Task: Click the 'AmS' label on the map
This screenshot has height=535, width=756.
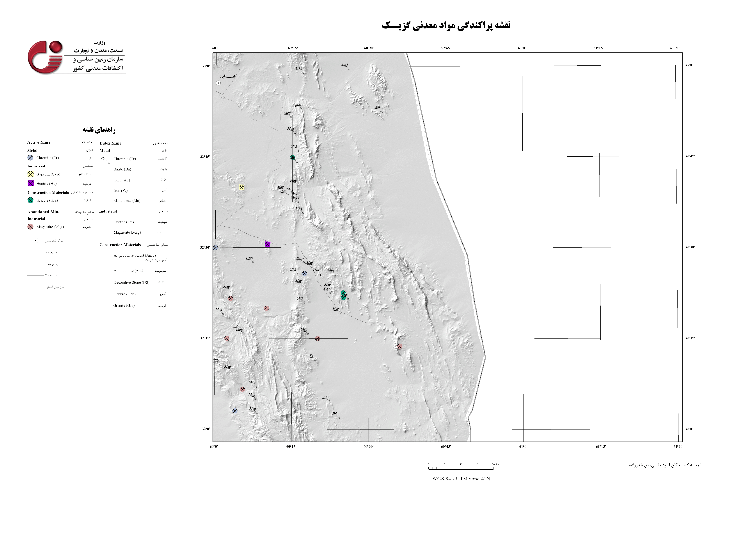Action: pos(344,65)
